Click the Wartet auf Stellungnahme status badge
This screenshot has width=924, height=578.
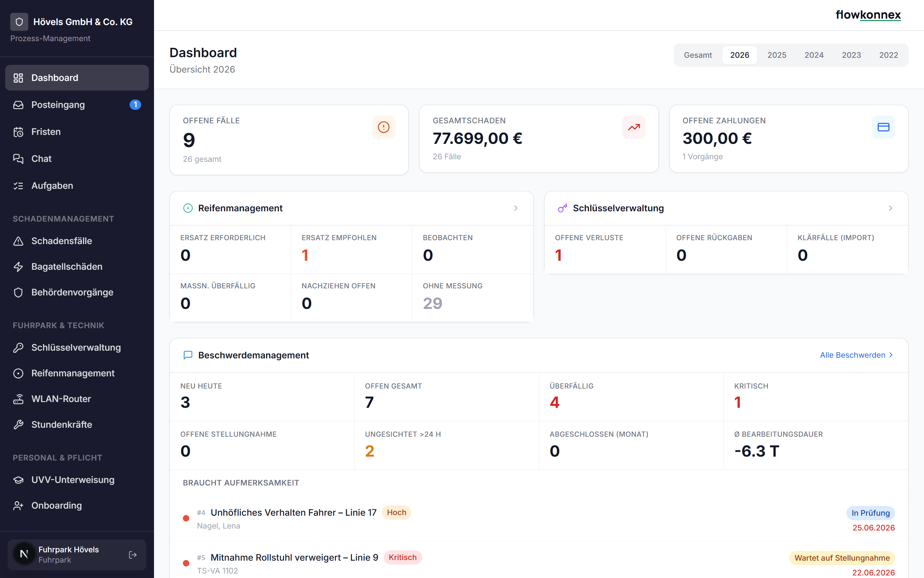coord(842,558)
